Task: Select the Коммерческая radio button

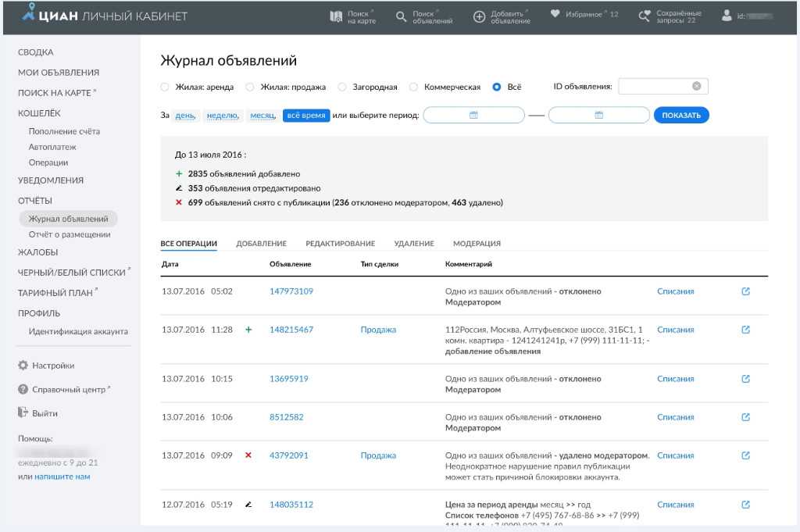Action: coord(413,87)
